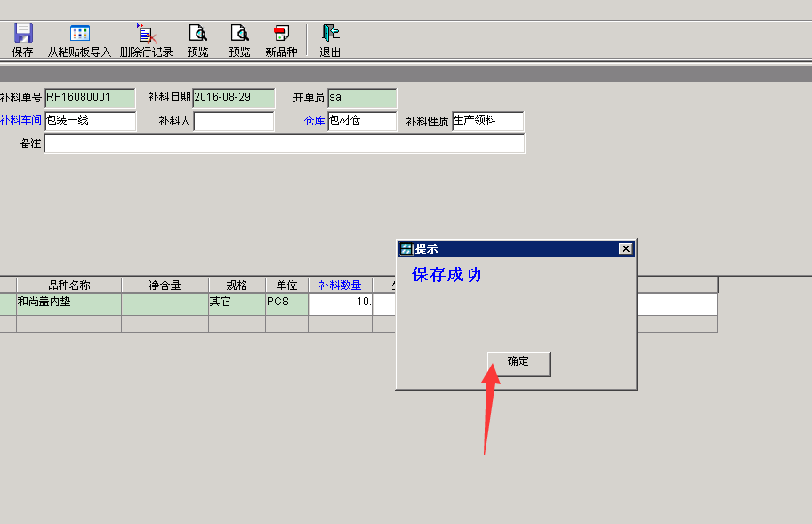Click into the 备注 remarks field
Viewport: 812px width, 524px height.
coord(284,143)
